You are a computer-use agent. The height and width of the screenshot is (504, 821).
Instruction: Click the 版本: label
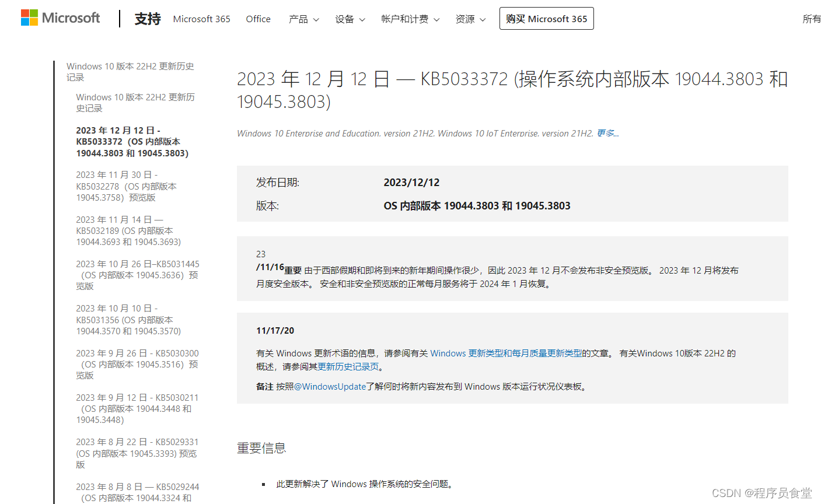point(267,206)
